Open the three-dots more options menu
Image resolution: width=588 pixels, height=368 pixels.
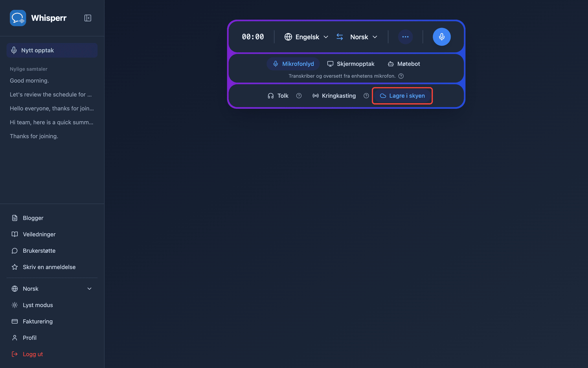[405, 37]
